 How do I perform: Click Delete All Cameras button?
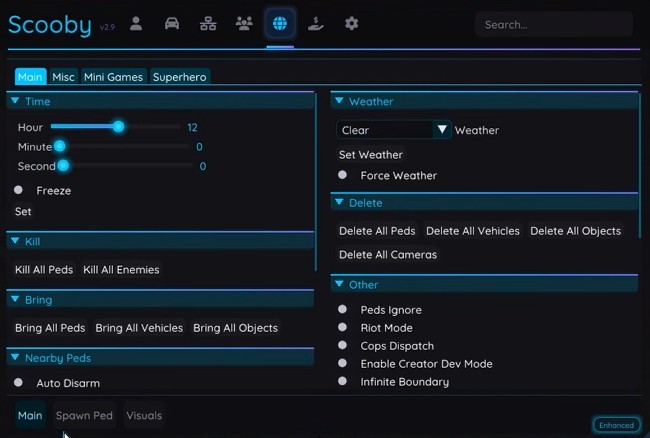pyautogui.click(x=388, y=254)
